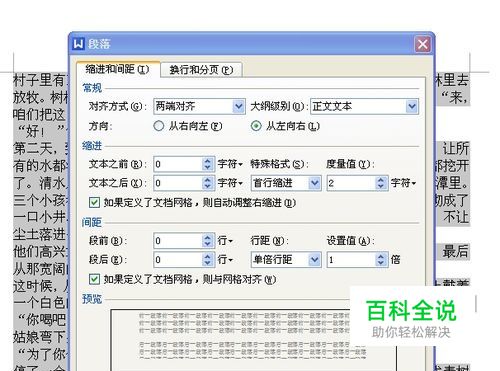
Task: Increase the 文本之前 value with the up arrow
Action: [208, 161]
